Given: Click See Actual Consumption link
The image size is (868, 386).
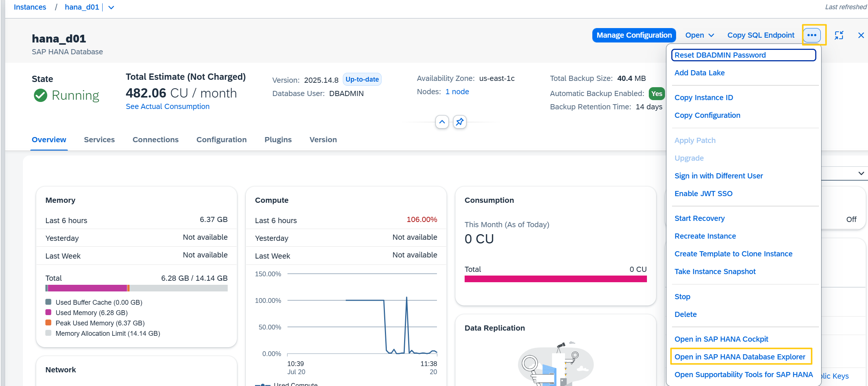Looking at the screenshot, I should click(x=168, y=106).
